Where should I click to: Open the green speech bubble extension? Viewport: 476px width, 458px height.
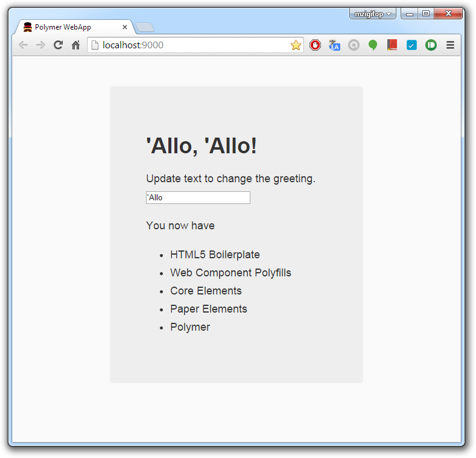pos(373,45)
